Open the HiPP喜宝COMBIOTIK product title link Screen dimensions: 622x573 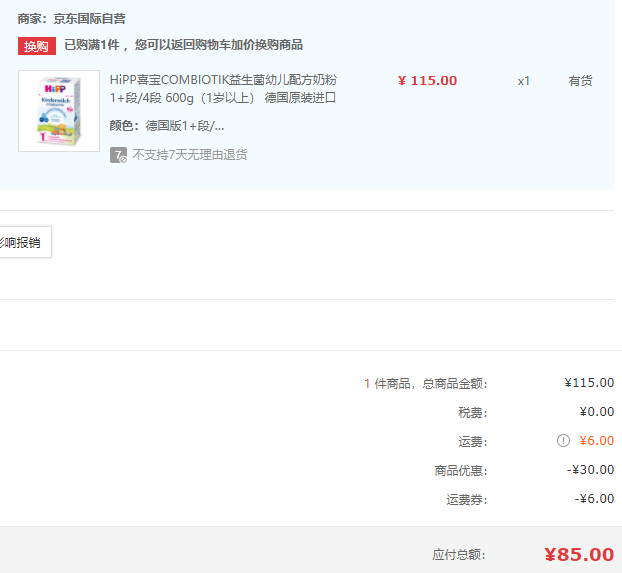pyautogui.click(x=223, y=88)
